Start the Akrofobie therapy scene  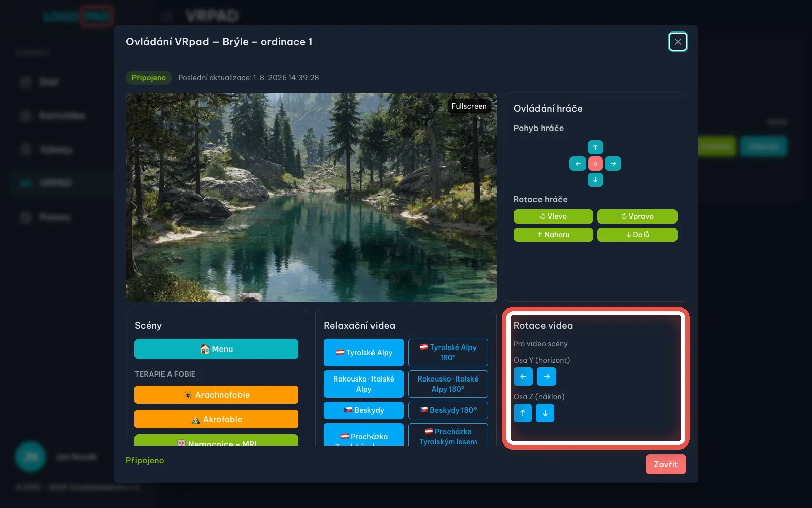pos(216,419)
